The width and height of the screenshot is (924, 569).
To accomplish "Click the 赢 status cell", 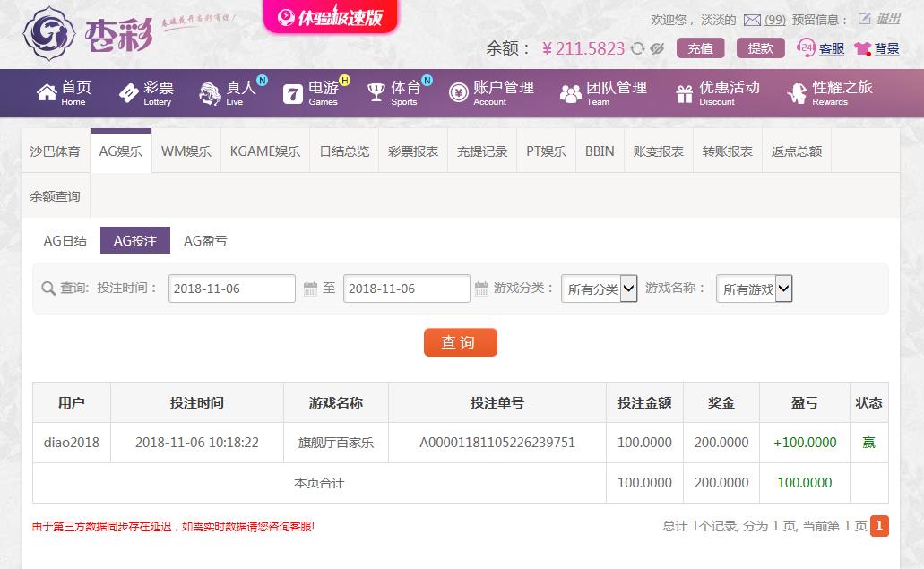I will (x=868, y=443).
